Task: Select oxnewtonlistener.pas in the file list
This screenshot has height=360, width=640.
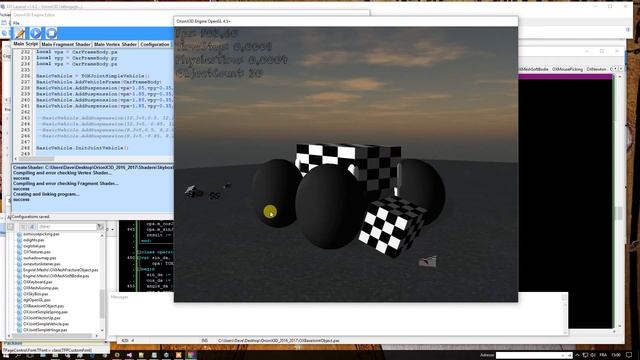Action: pos(42,264)
